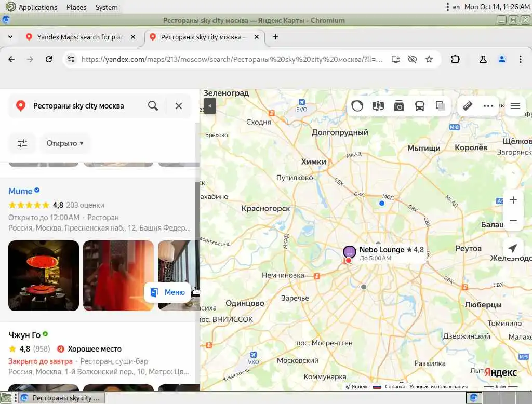This screenshot has width=532, height=404.
Task: Close the Рестораны sky city tab
Action: (257, 37)
